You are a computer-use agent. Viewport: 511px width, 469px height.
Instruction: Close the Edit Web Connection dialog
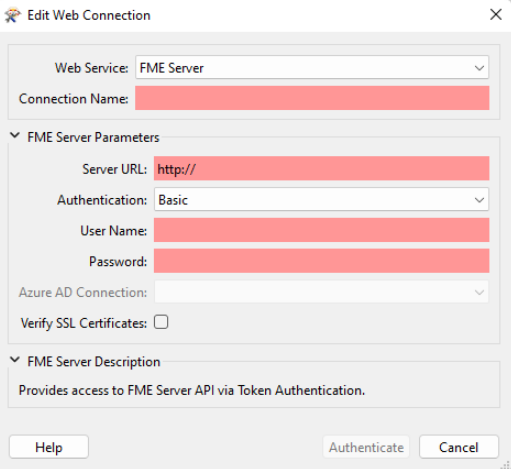coord(496,15)
